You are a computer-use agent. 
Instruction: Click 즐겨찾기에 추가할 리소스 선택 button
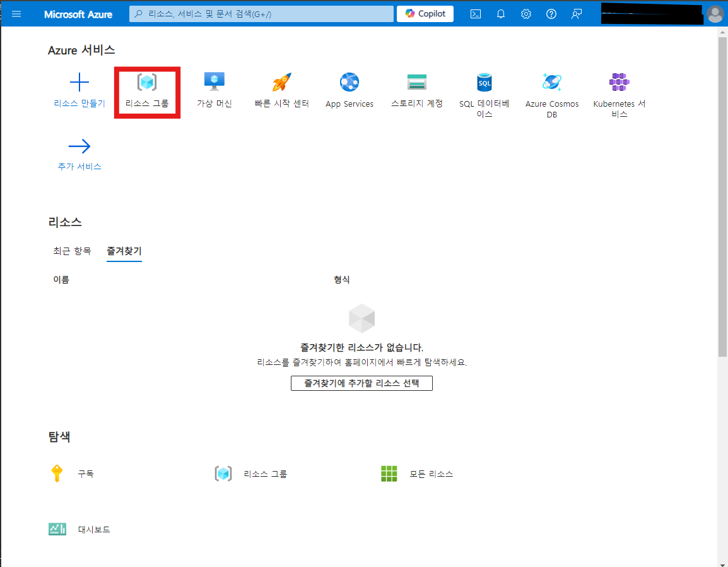coord(361,383)
